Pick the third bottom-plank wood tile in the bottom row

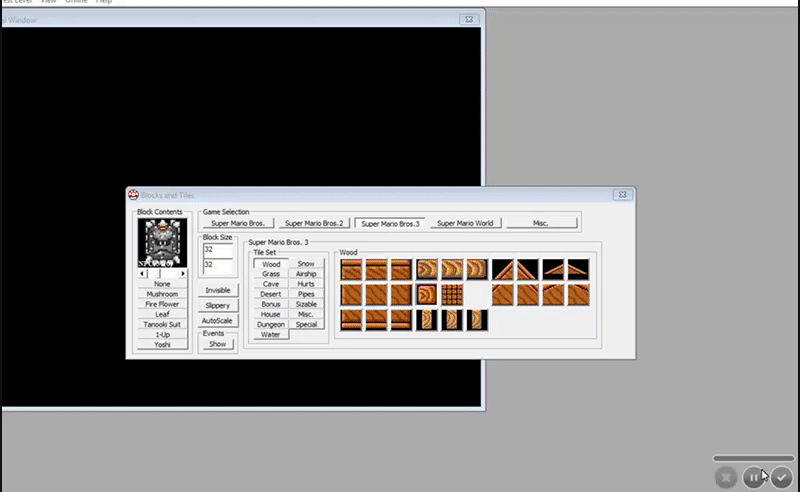402,320
